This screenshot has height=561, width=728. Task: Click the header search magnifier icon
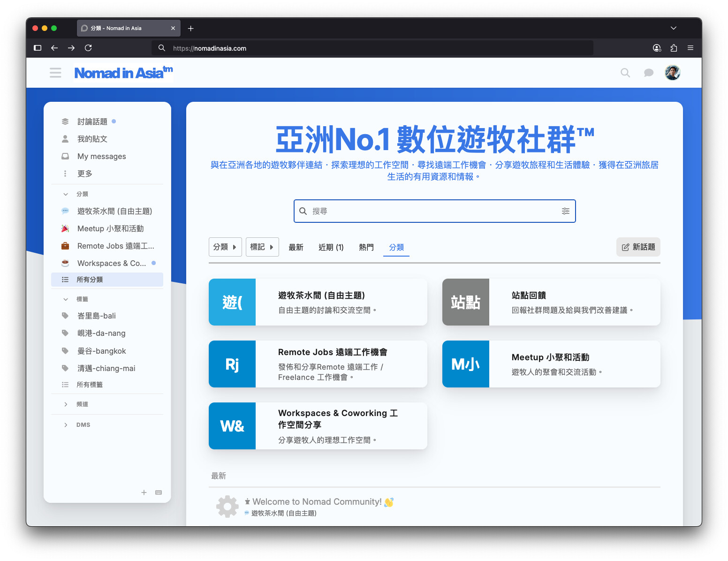(x=625, y=73)
